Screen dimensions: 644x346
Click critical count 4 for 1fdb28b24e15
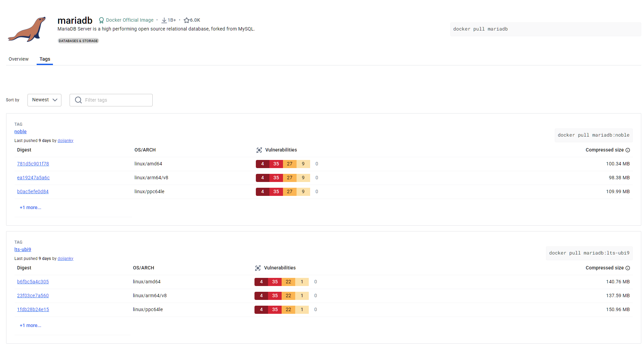261,310
